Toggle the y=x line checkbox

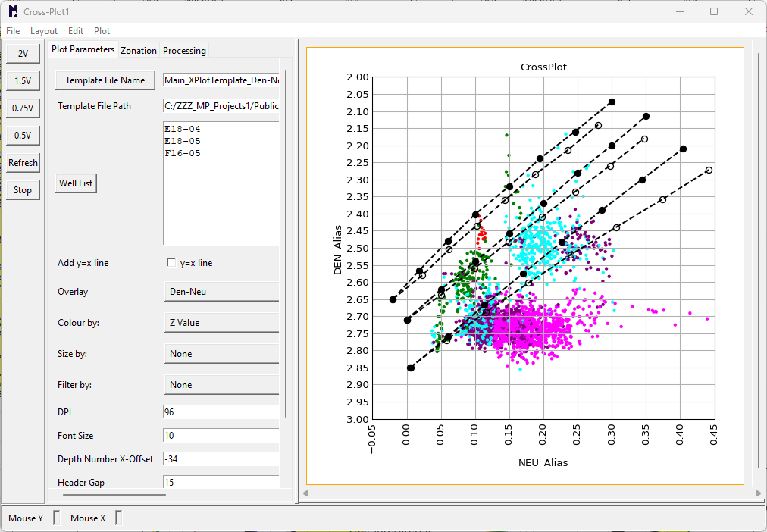pyautogui.click(x=171, y=262)
